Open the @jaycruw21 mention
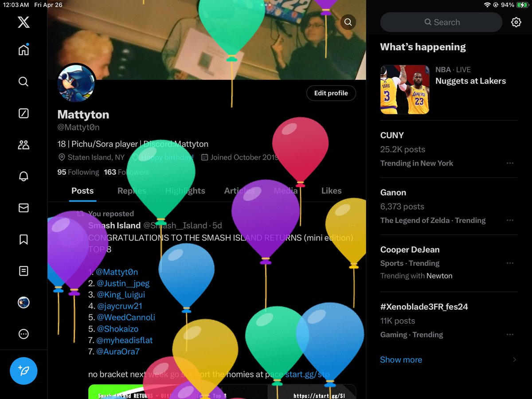This screenshot has width=532, height=399. click(119, 306)
